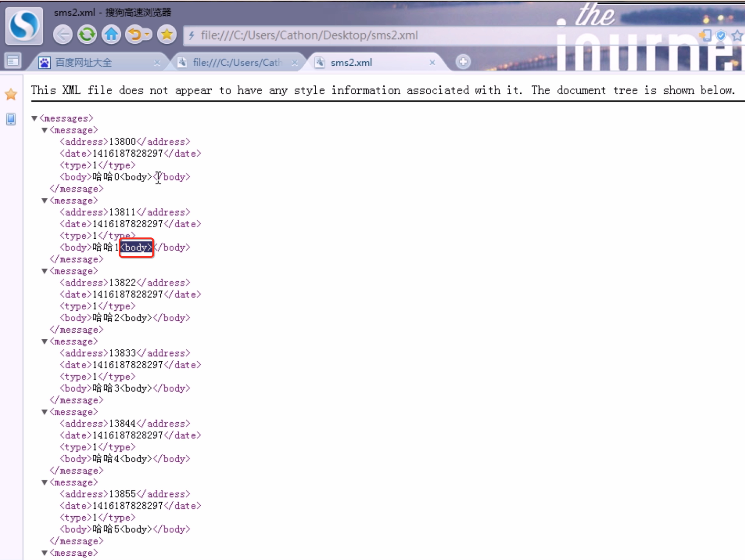Click the orange undo restore-tab icon
Screen dimensions: 745x560
pyautogui.click(x=135, y=35)
